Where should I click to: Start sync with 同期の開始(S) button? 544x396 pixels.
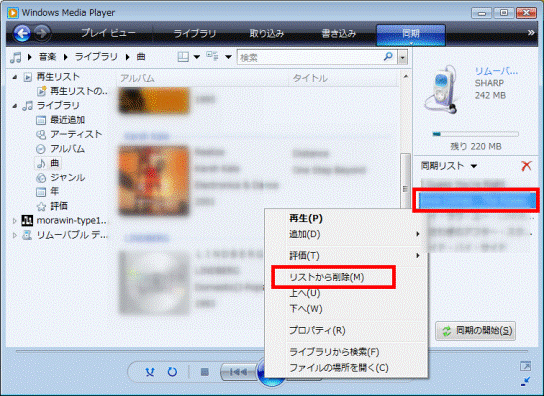(x=475, y=331)
